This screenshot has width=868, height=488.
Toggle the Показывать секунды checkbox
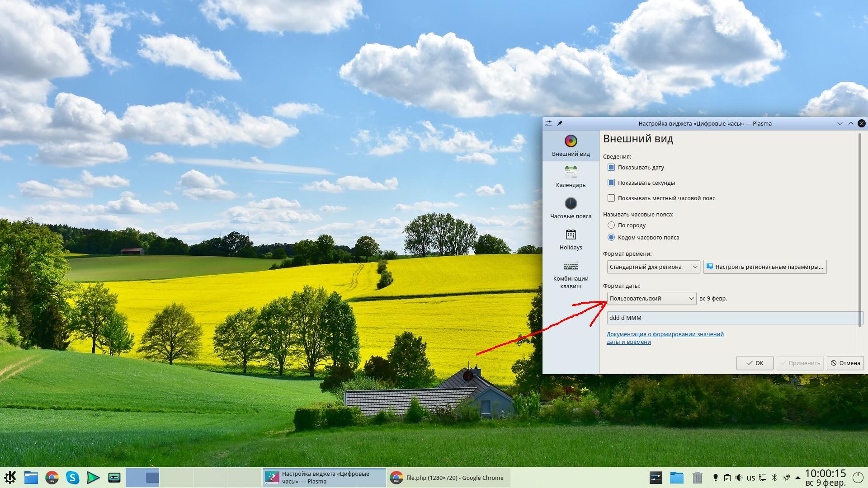(x=611, y=183)
